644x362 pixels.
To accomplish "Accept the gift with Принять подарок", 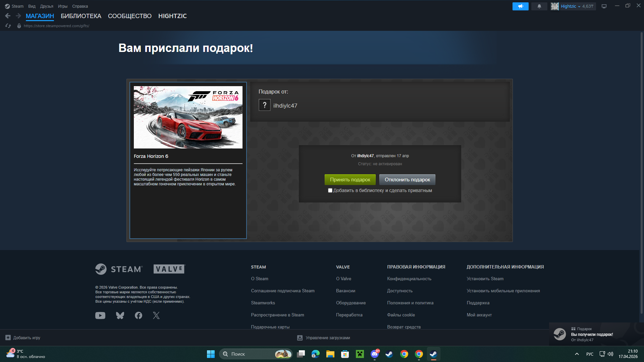I will [350, 180].
